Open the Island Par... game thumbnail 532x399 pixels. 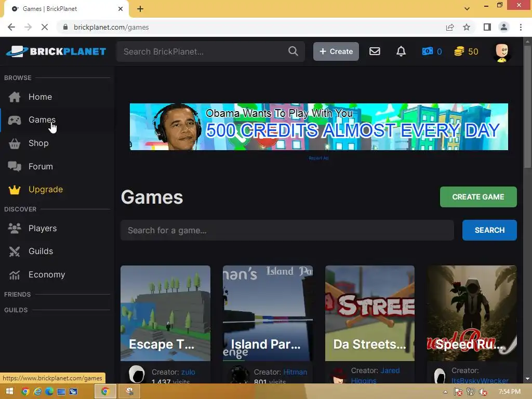[268, 313]
